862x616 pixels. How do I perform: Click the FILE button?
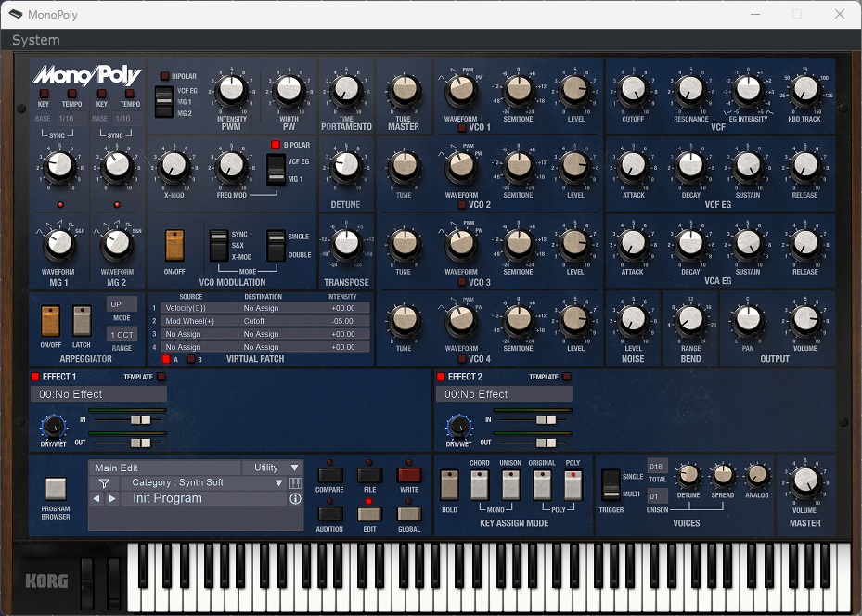(x=369, y=475)
